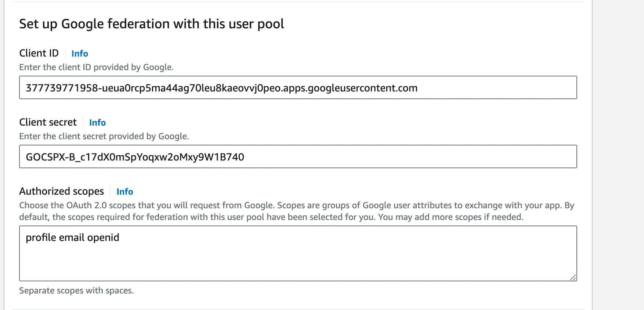The height and width of the screenshot is (310, 644).
Task: Open Info link next to Client secret
Action: tap(97, 123)
